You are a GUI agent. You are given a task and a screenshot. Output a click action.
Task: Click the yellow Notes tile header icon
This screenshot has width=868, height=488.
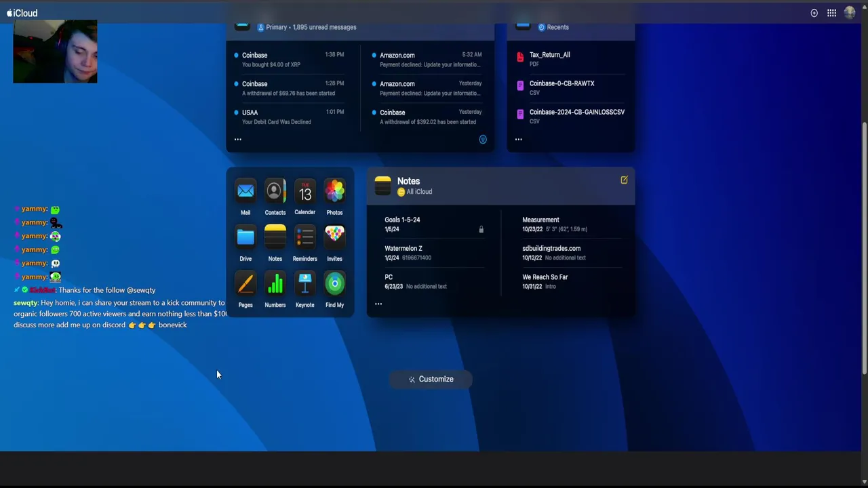(382, 186)
